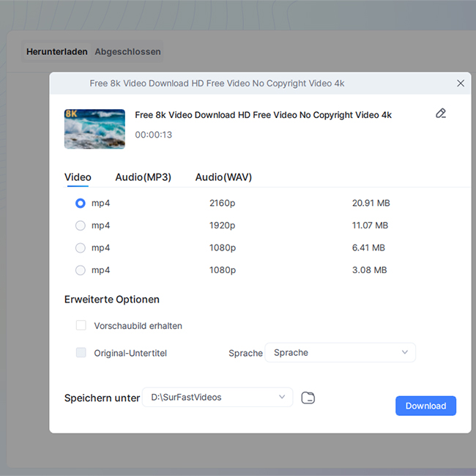Click the edit pencil icon beside video title
This screenshot has height=476, width=476.
click(440, 114)
